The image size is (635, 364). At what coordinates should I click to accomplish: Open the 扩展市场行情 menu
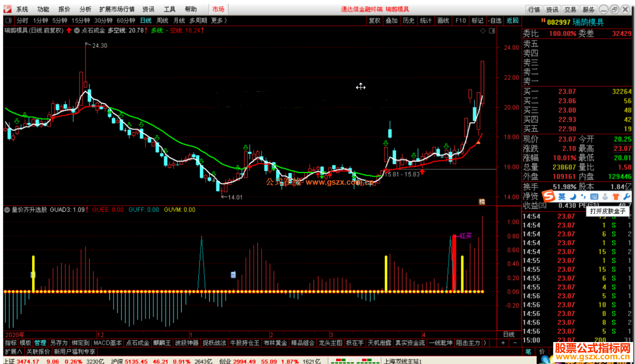pos(117,9)
